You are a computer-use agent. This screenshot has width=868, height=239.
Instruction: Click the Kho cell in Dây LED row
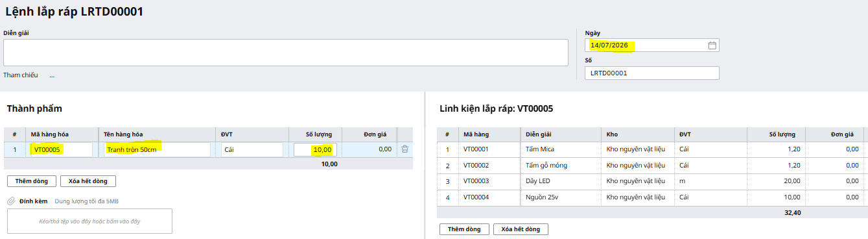coord(639,181)
